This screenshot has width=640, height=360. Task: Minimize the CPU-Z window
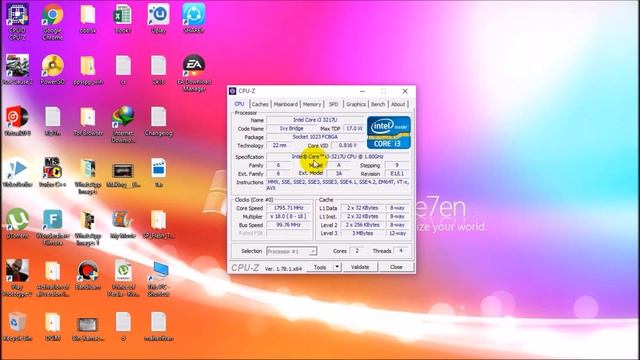pos(362,91)
